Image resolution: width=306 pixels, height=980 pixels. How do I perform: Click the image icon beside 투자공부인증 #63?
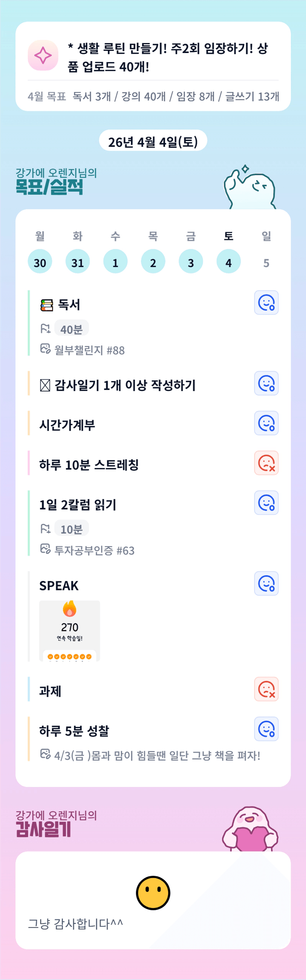click(x=45, y=549)
